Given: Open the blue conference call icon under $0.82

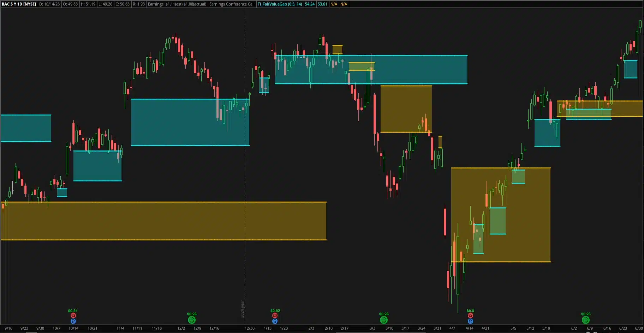Looking at the screenshot, I should pos(275,321).
